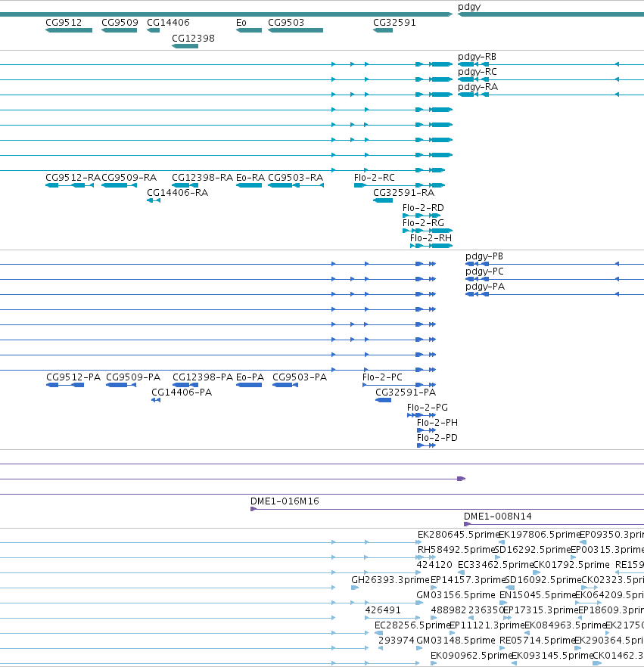Screen dimensions: 644x667
Task: Open the EP14157.3prime EST label
Action: (468, 580)
